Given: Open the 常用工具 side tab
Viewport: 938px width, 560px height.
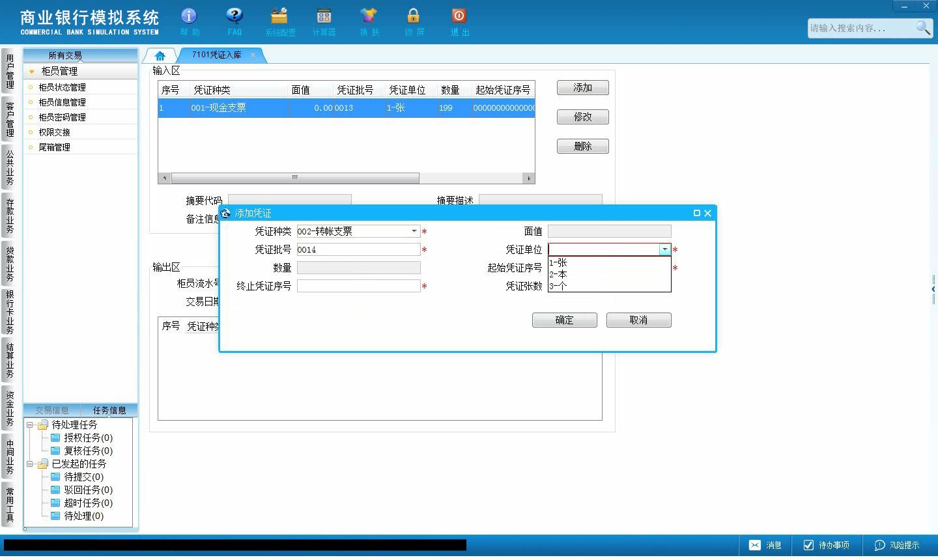Looking at the screenshot, I should click(x=10, y=505).
